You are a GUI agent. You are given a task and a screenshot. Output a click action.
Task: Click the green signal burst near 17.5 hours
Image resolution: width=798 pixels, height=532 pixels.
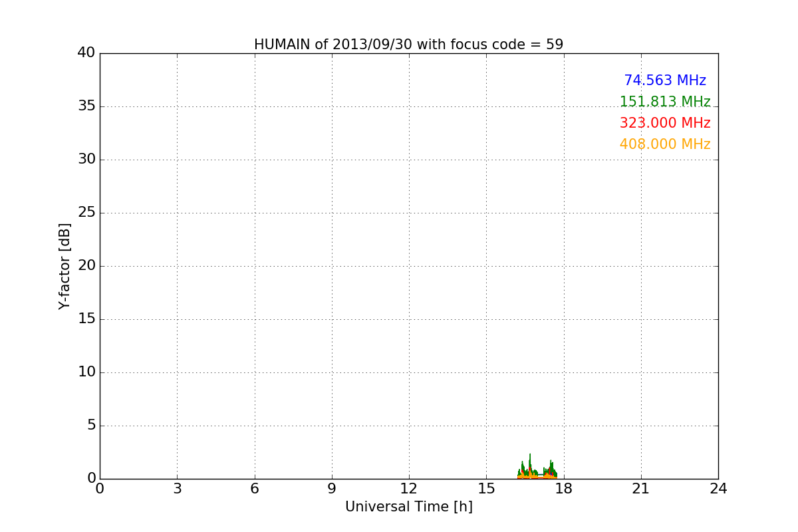(551, 468)
